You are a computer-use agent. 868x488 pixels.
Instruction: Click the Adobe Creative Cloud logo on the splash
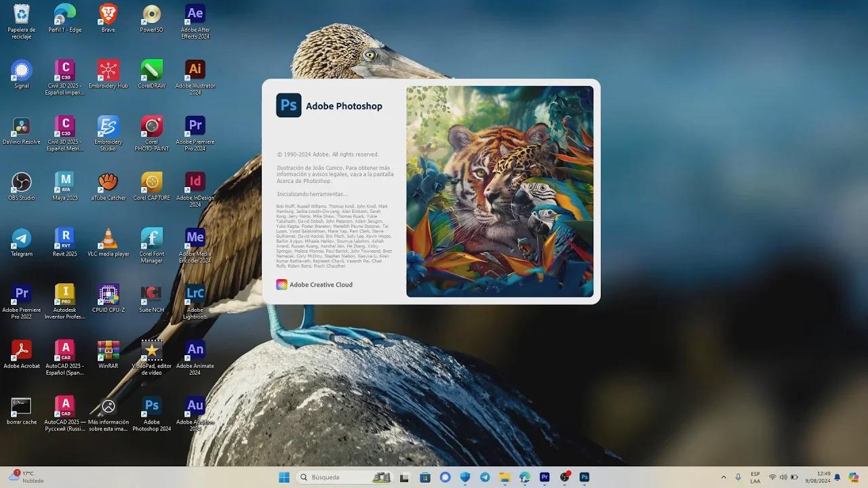(282, 285)
